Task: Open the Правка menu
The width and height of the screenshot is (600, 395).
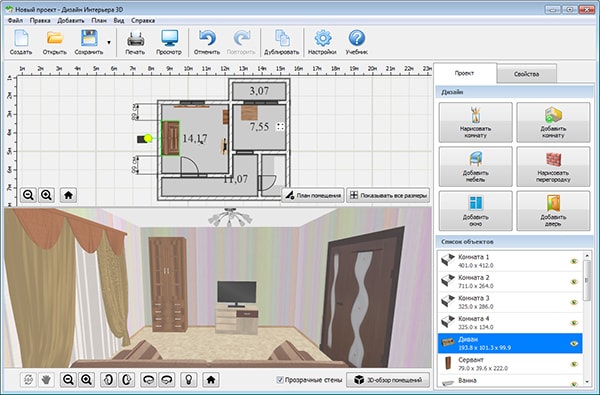Action: tap(40, 20)
